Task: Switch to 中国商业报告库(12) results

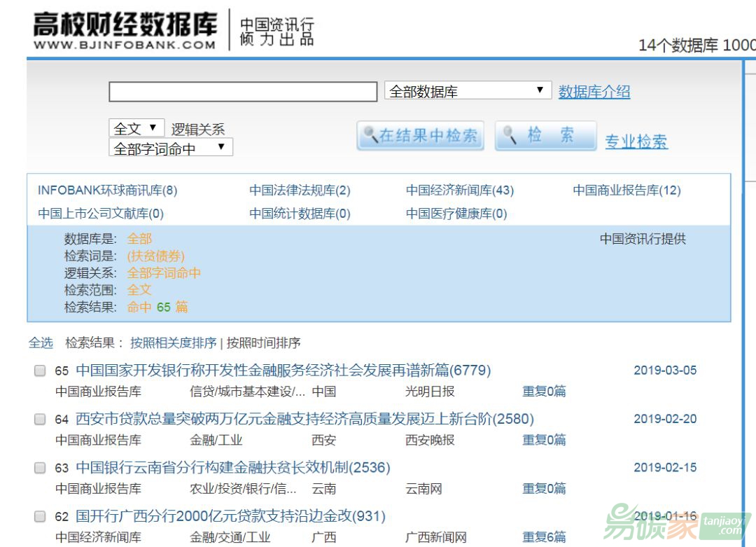Action: click(626, 191)
